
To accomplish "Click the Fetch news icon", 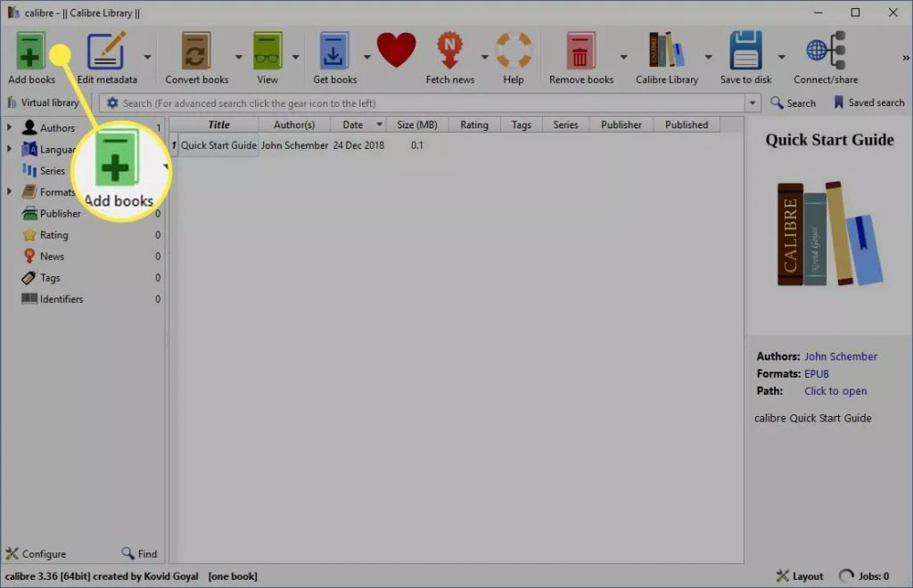I will coord(449,51).
